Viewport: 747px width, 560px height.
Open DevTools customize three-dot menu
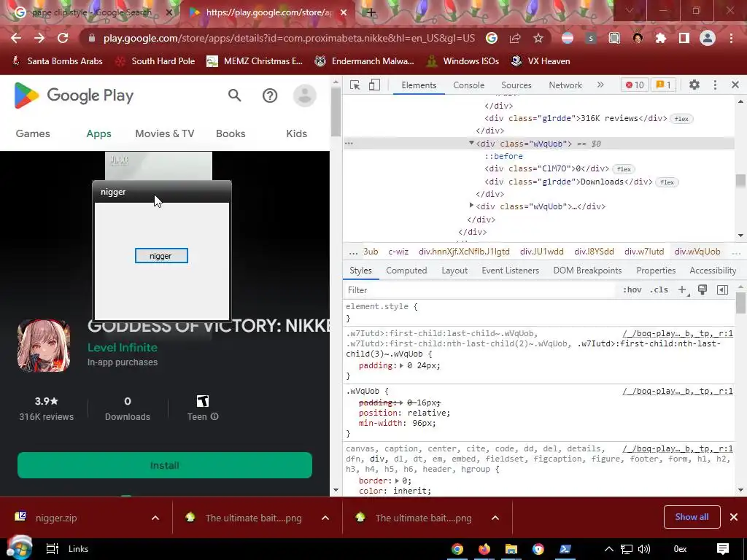[x=715, y=85]
